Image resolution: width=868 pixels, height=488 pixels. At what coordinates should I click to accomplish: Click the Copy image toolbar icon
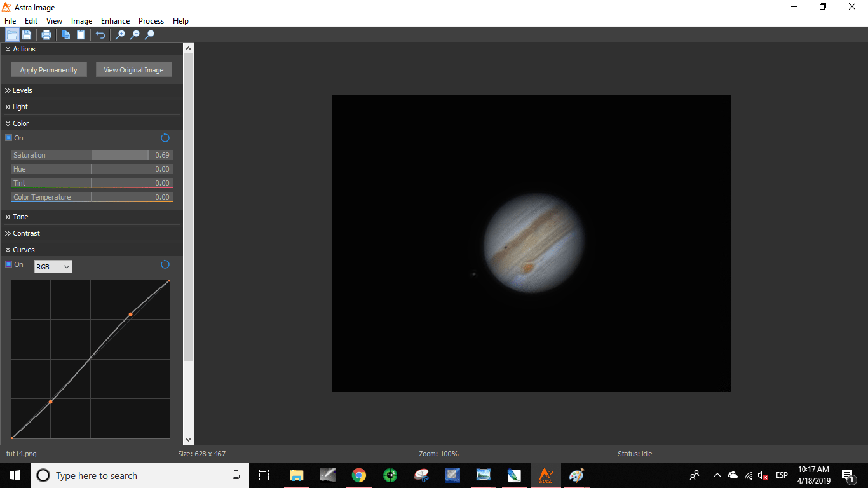65,35
